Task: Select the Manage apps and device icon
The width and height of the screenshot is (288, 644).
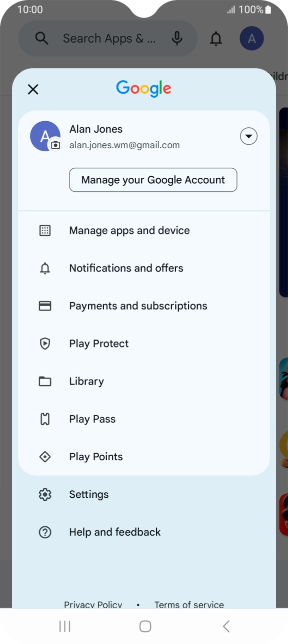Action: click(x=45, y=230)
